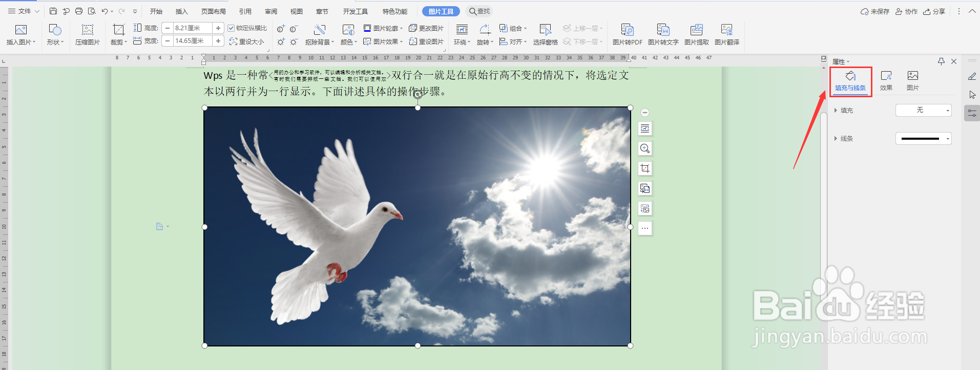Click crop icon in floating image toolbar
This screenshot has width=980, height=370.
pyautogui.click(x=645, y=168)
